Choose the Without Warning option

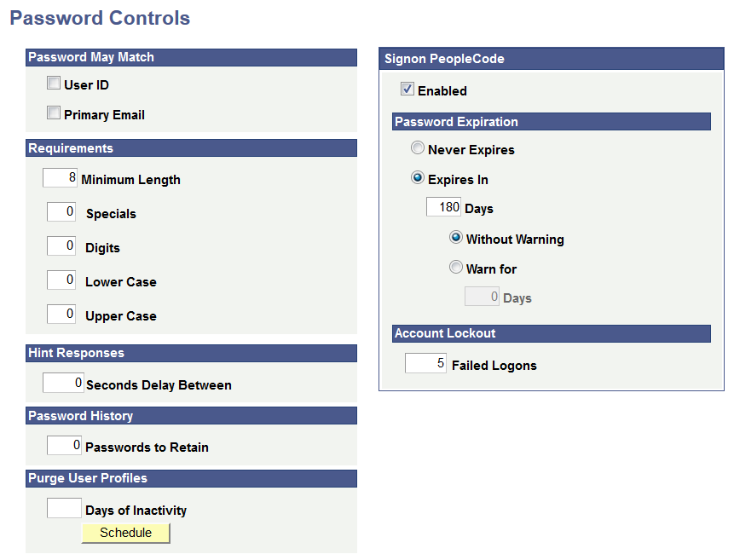click(457, 239)
